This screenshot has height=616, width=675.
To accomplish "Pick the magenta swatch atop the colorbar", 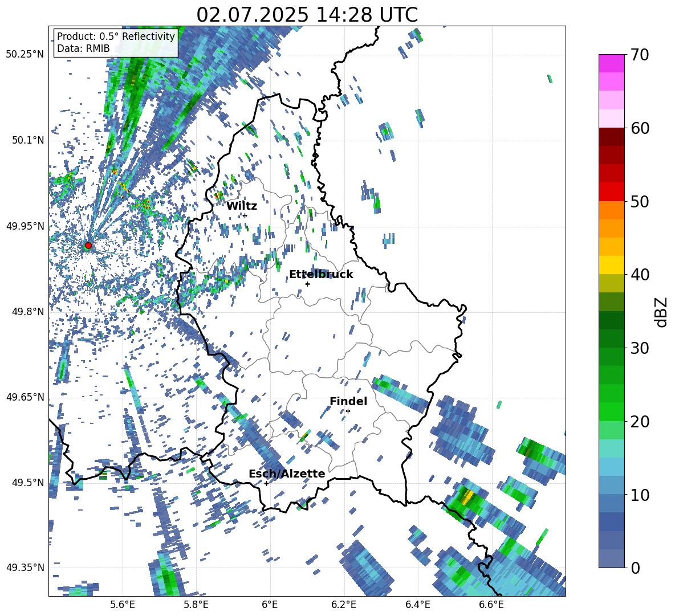I will click(x=611, y=63).
